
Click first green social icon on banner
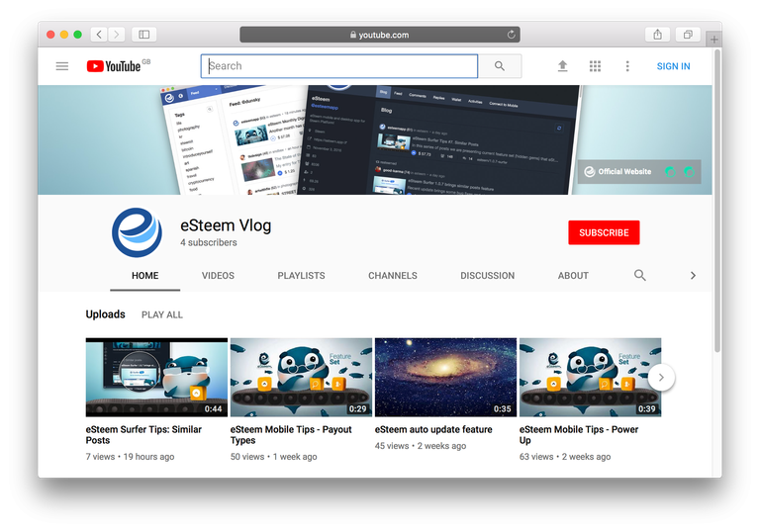(670, 171)
